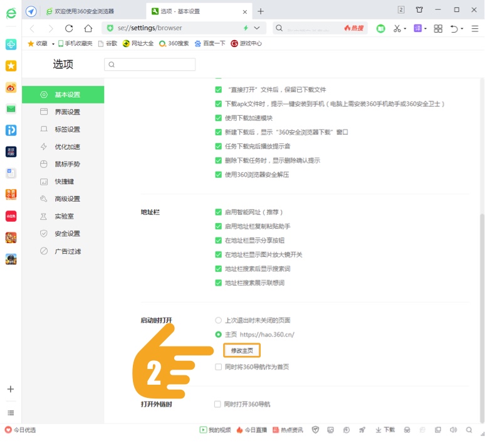Screen dimensions: 485x448
Task: Select the 主页 radio button
Action: [218, 335]
